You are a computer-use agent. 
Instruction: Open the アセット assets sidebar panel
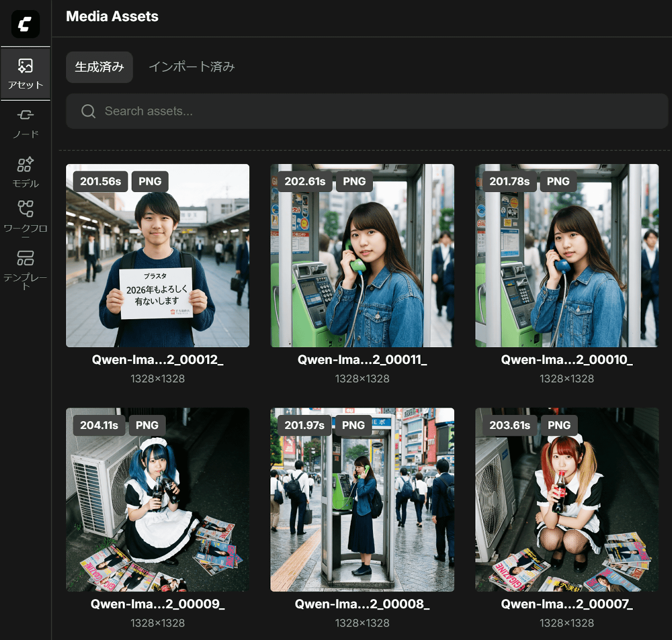(x=25, y=74)
